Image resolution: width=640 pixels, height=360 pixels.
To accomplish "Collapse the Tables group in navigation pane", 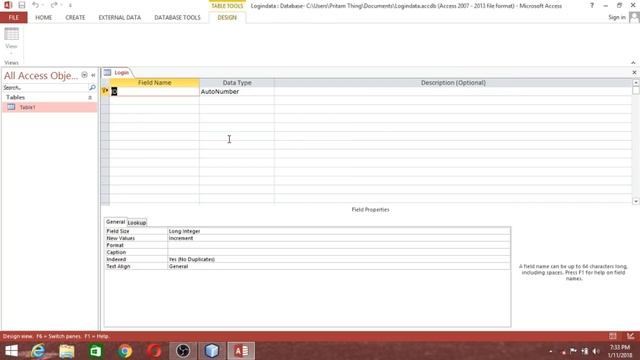I will tap(90, 98).
